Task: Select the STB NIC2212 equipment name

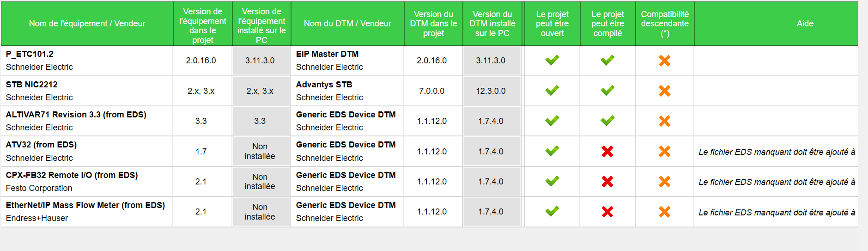Action: pyautogui.click(x=32, y=85)
